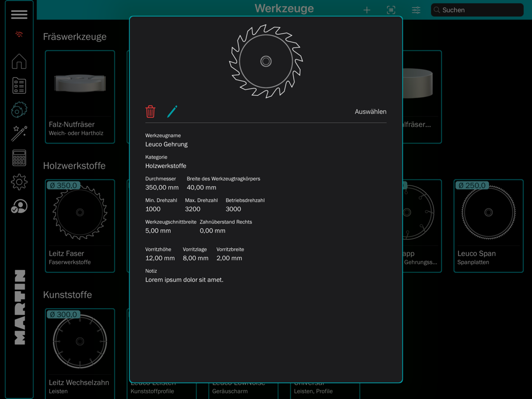Click the Kategorie value Holzwerkstoffe in dialog
This screenshot has height=399, width=532.
tap(166, 166)
